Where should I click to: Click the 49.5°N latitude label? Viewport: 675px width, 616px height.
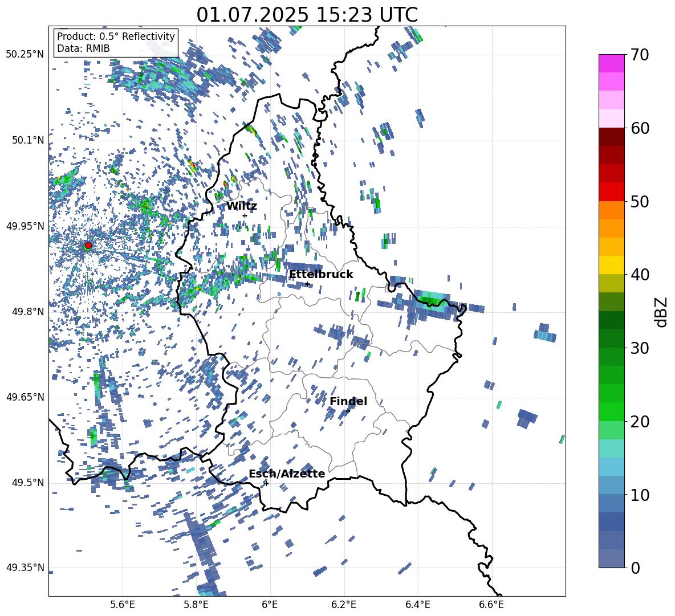click(x=28, y=483)
